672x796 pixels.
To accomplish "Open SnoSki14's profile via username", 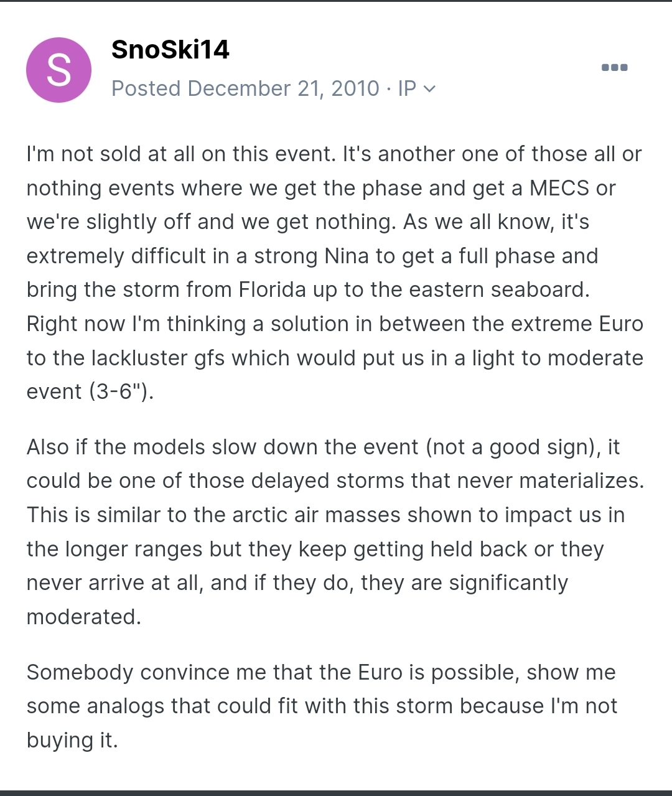I will tap(170, 49).
